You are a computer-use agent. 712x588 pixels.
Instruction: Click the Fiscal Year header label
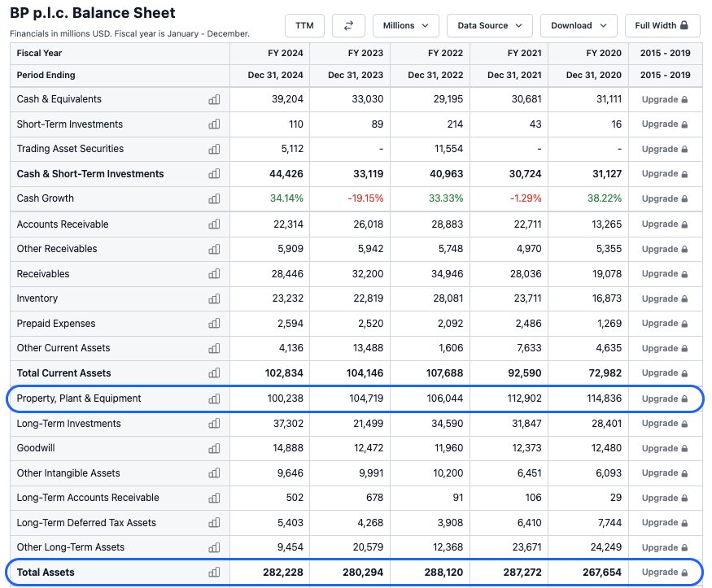click(39, 53)
